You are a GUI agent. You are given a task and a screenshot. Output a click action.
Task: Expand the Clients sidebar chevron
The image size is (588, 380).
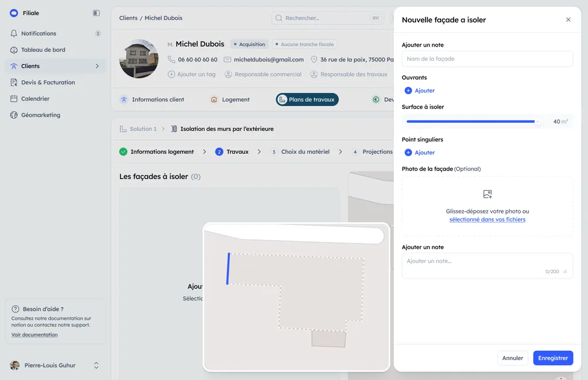(97, 66)
